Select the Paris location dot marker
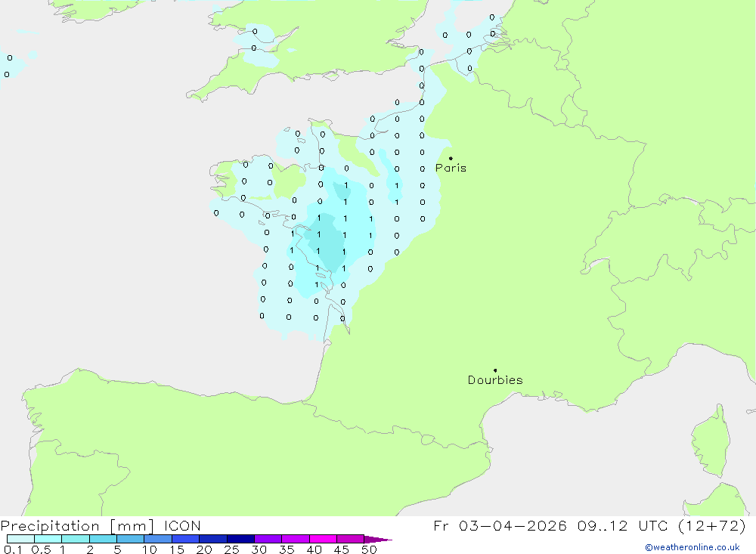 click(x=451, y=158)
